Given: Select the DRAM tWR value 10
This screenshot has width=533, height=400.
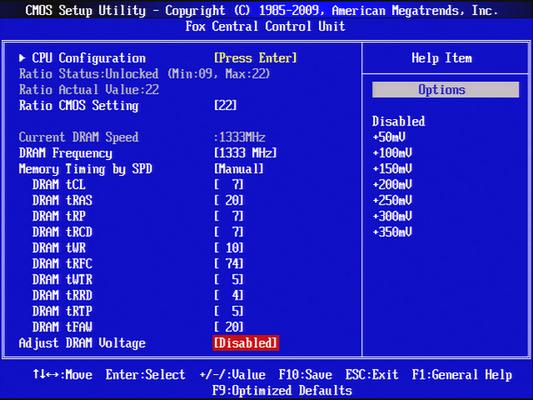Looking at the screenshot, I should pos(229,248).
